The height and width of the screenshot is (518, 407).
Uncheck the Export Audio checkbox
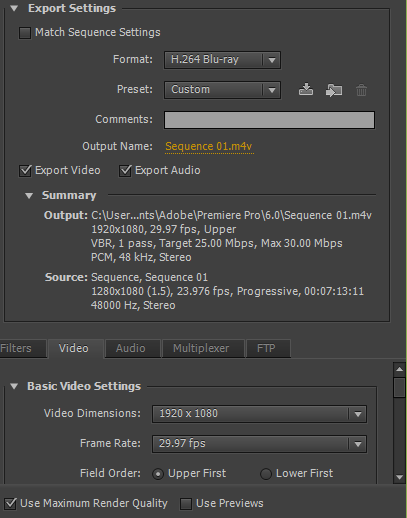[x=125, y=171]
